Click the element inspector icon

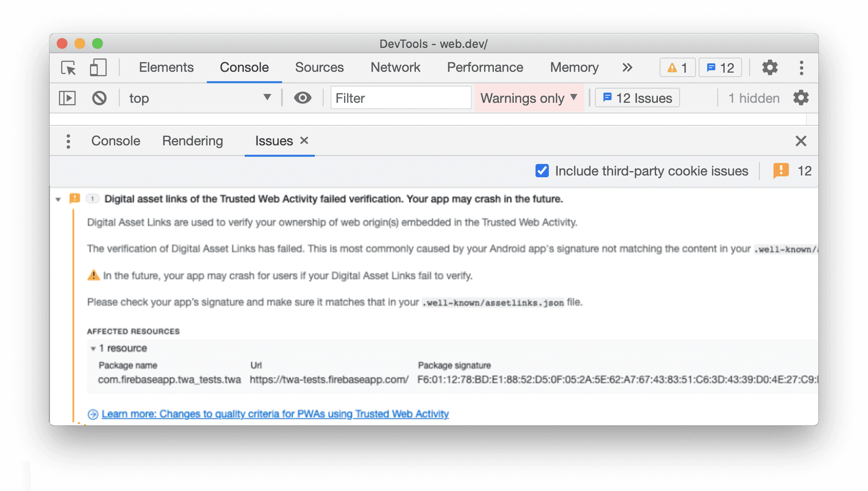(x=69, y=67)
